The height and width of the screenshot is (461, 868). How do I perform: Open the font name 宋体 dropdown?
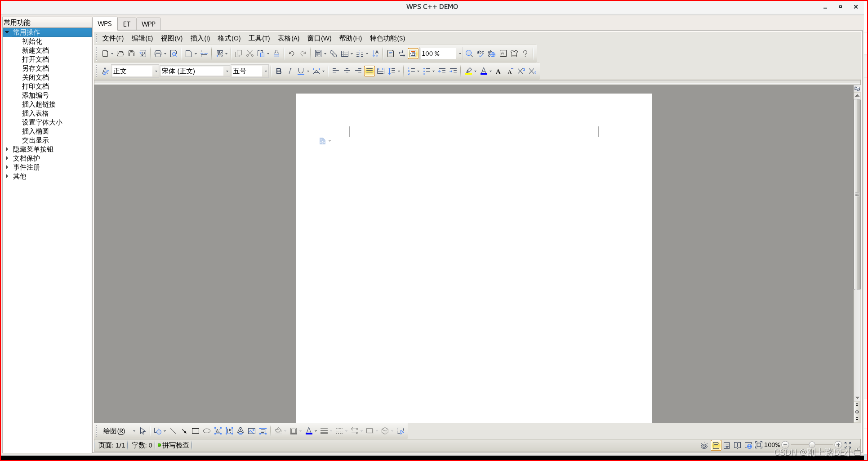pos(227,71)
